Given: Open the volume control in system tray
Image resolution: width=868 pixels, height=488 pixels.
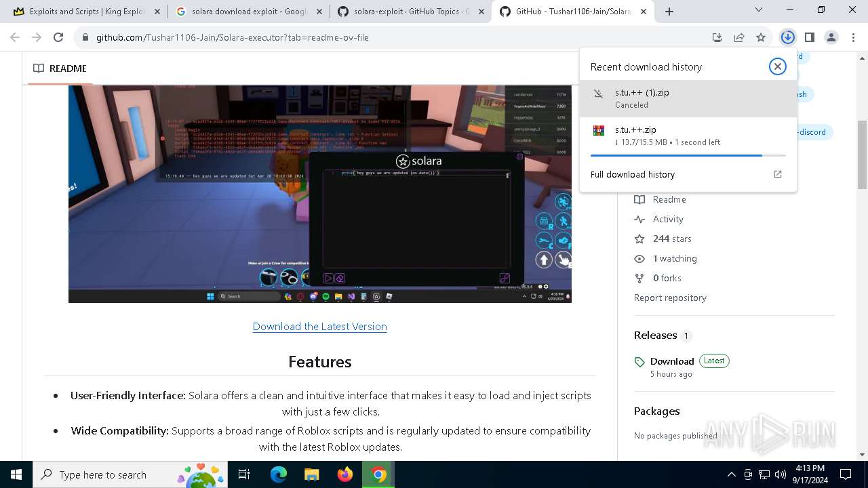Looking at the screenshot, I should [781, 474].
